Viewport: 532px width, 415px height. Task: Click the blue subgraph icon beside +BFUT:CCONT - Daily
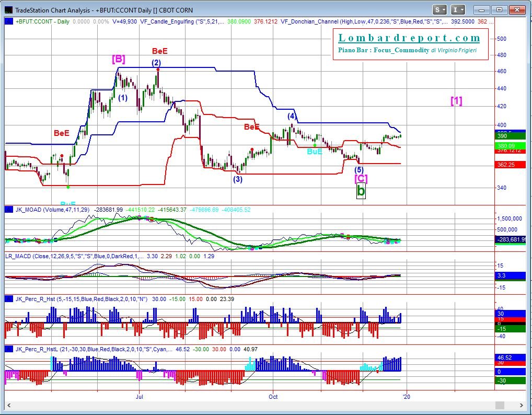click(9, 21)
